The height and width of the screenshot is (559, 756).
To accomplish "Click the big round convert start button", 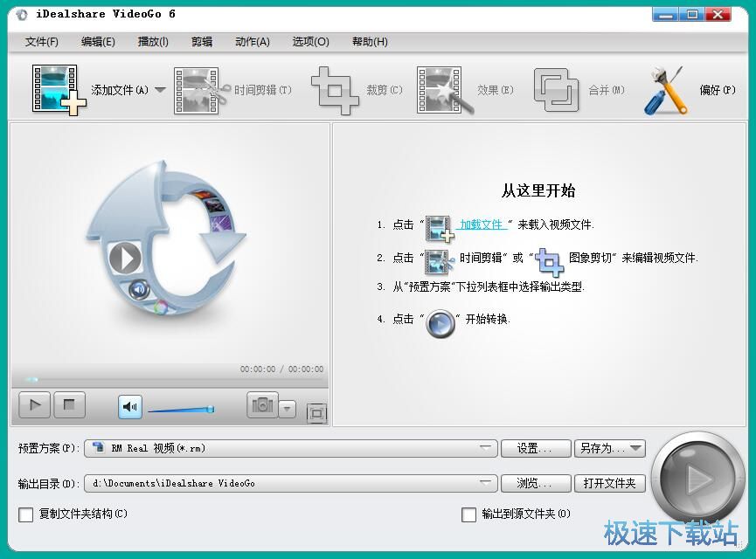I will coord(697,479).
